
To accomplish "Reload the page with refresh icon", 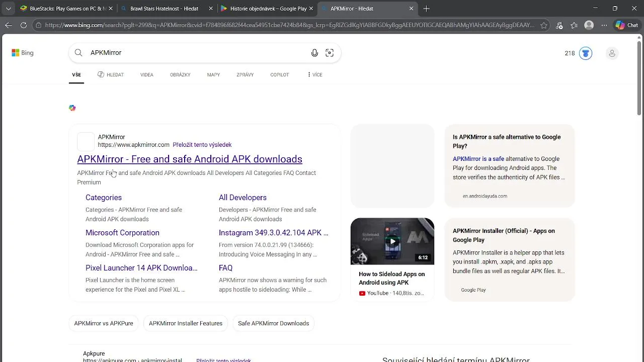I will 24,25.
